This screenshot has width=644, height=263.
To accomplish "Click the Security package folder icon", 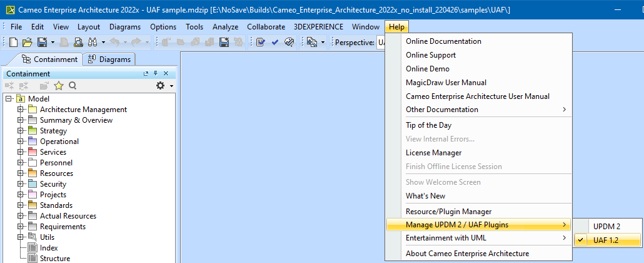I will pos(33,184).
